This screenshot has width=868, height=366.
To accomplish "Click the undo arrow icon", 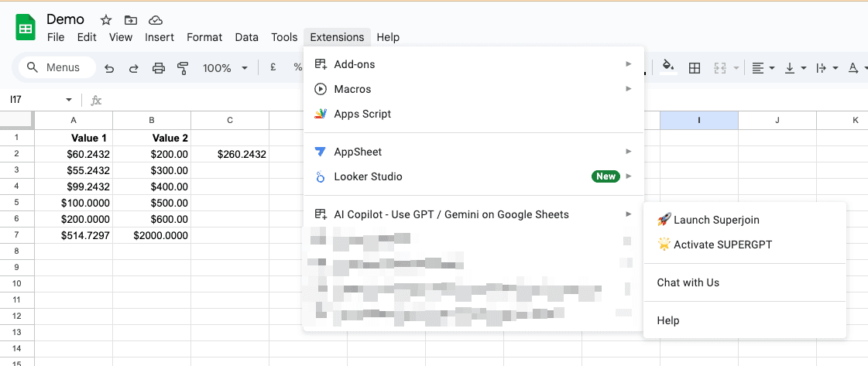I will (x=109, y=68).
